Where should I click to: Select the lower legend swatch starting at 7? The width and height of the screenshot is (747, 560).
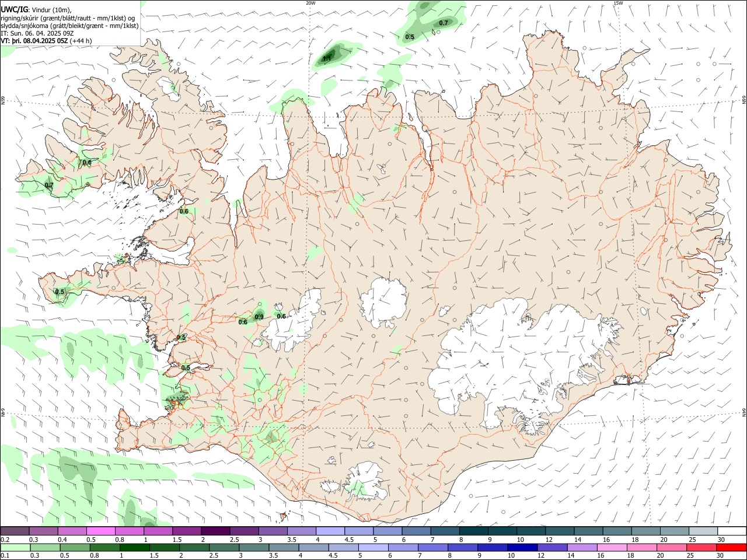[x=433, y=548]
